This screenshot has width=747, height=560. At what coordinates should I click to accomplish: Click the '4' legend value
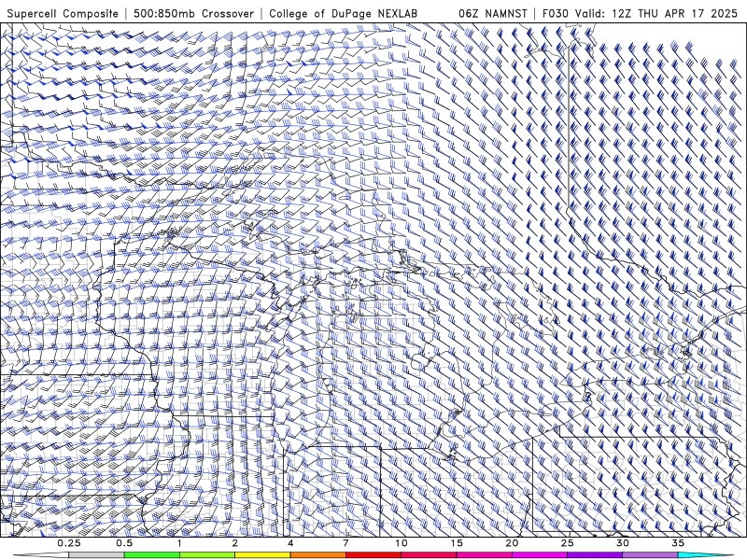[290, 543]
